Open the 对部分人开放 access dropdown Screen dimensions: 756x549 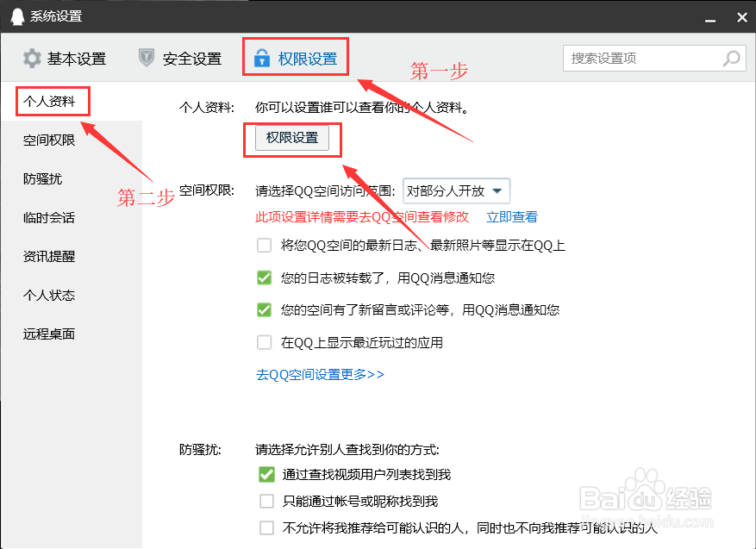pos(456,190)
